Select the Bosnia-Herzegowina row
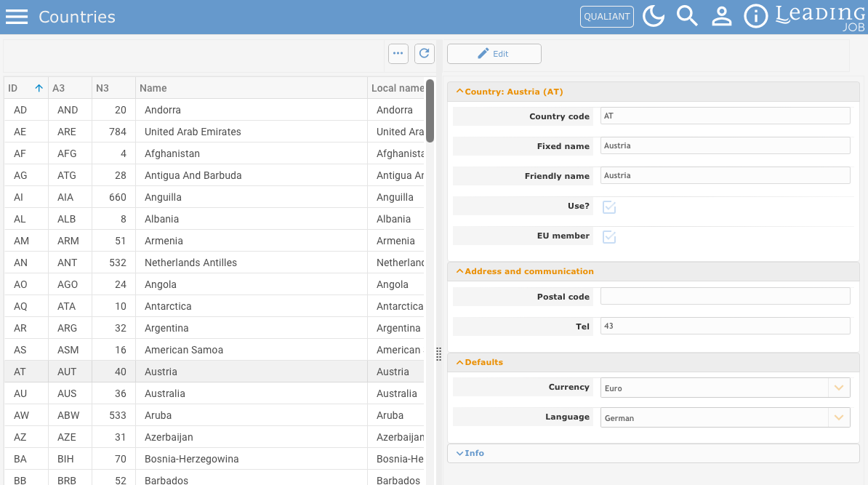868x485 pixels. [214, 459]
